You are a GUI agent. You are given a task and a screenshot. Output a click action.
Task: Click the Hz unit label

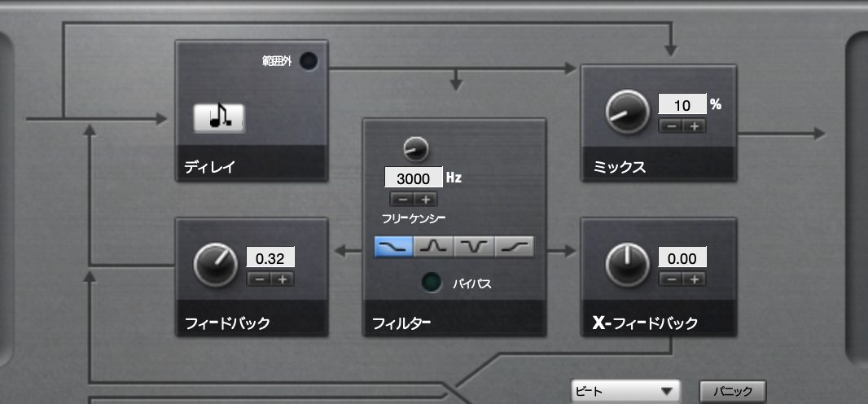(454, 178)
